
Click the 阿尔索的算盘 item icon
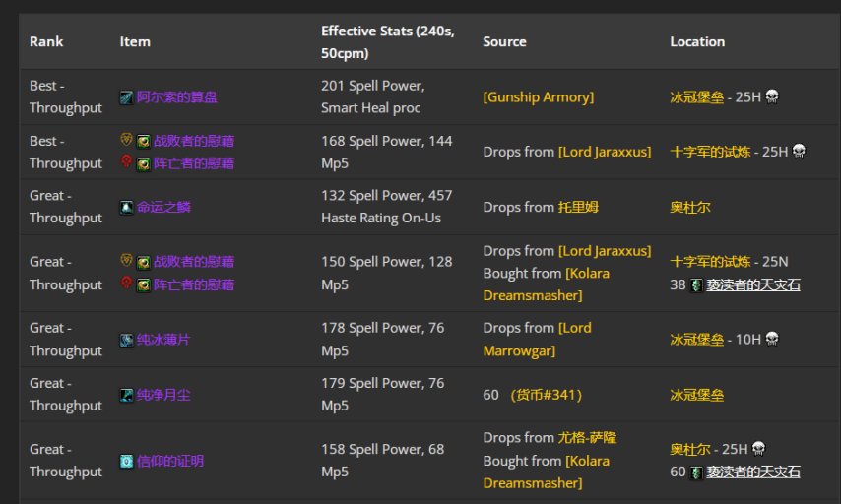[126, 97]
